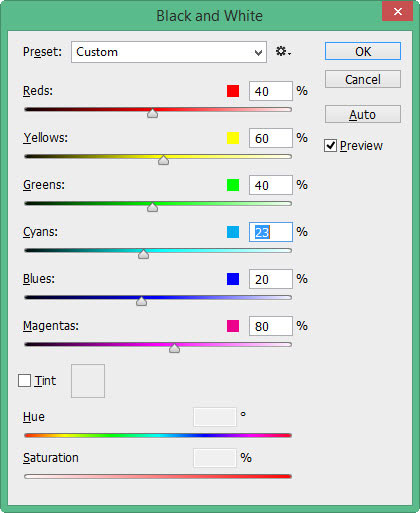Close the Black and White dialog

point(397,12)
